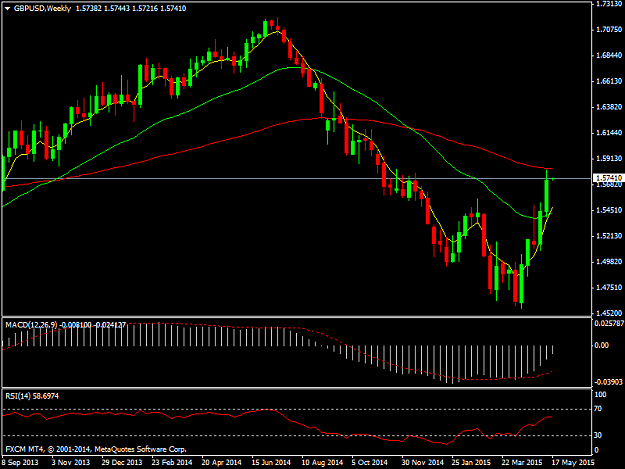This screenshot has height=469, width=625.
Task: Click the current price tag 1.57410
Action: 607,178
